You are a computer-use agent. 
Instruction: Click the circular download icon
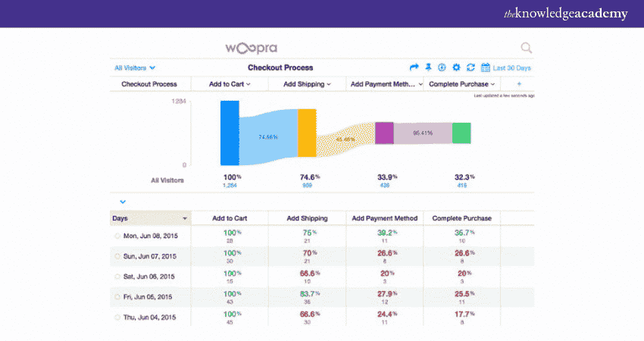point(442,67)
